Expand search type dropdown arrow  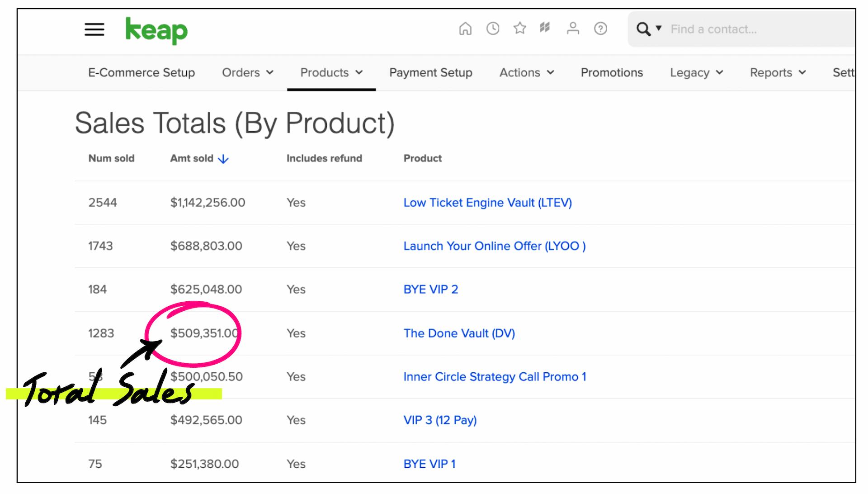[659, 28]
